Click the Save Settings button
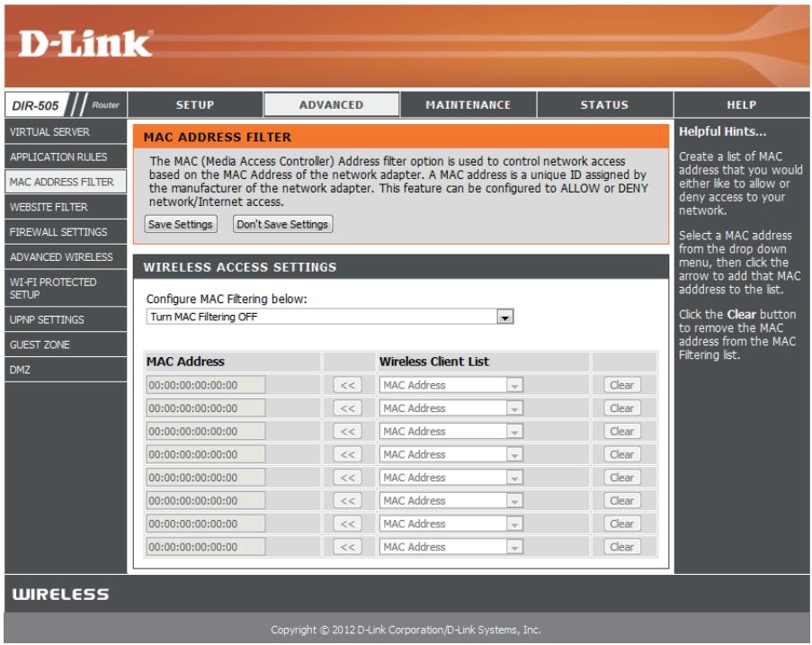This screenshot has width=812, height=645. click(x=180, y=224)
